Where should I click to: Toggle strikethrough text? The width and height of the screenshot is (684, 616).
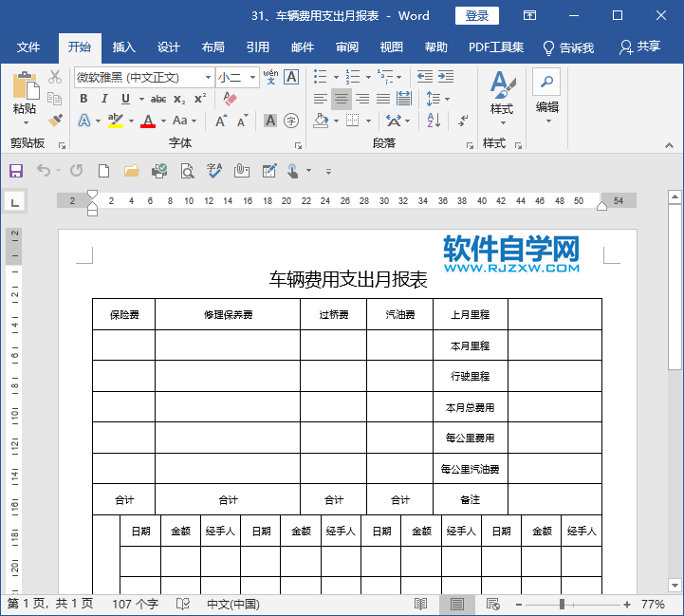(158, 99)
